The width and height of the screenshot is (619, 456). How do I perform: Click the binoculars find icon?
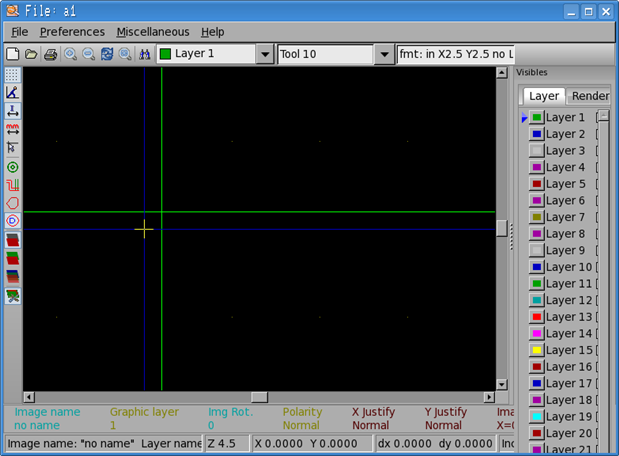pos(144,54)
